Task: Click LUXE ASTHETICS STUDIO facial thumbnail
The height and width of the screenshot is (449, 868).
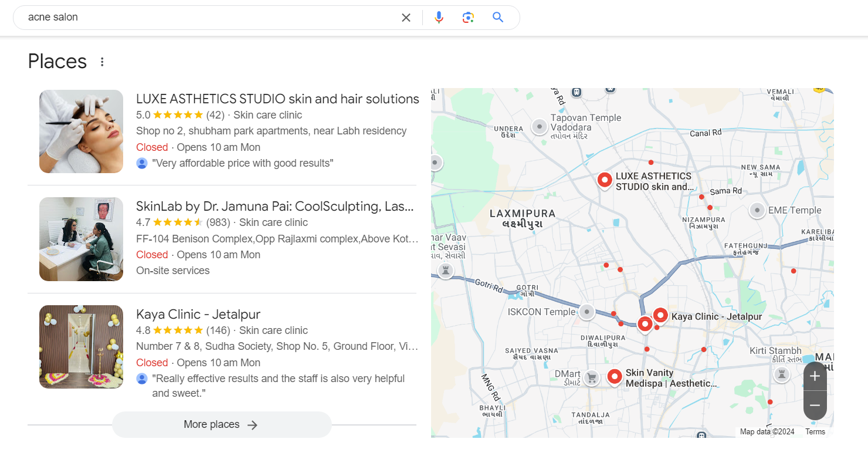Action: pyautogui.click(x=81, y=131)
